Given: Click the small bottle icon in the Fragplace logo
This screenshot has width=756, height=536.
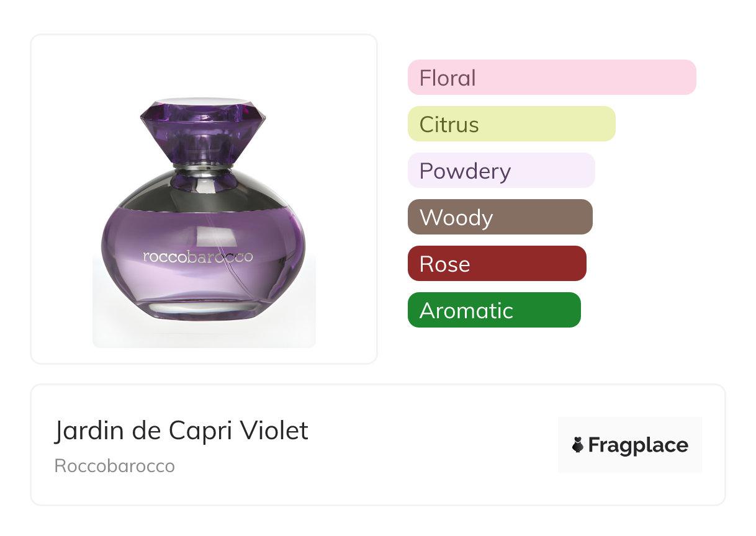Looking at the screenshot, I should click(578, 445).
